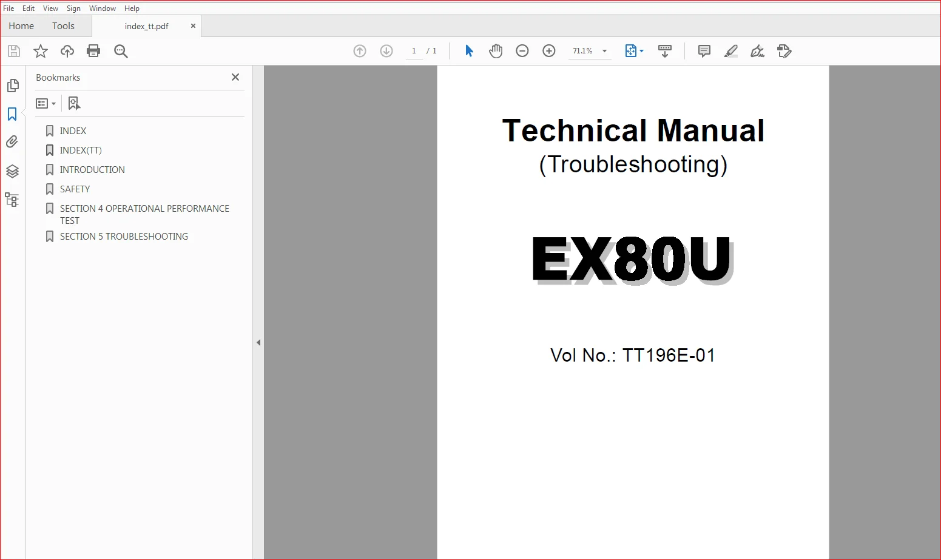
Task: Open the Layers side panel
Action: click(12, 171)
